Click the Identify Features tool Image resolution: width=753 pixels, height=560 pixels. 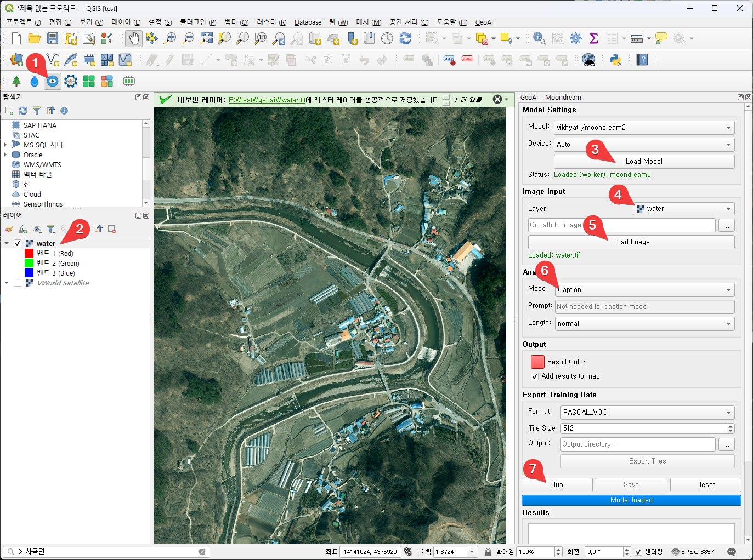pos(539,38)
